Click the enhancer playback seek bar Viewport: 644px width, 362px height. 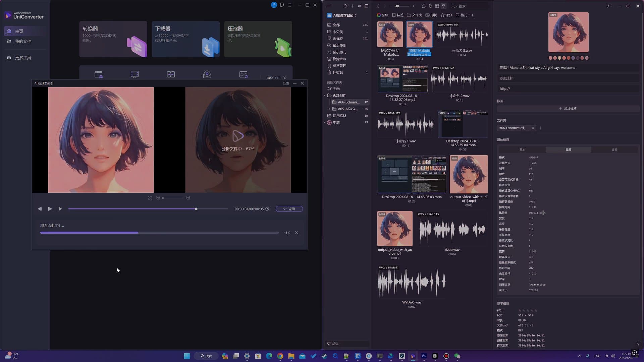(148, 209)
